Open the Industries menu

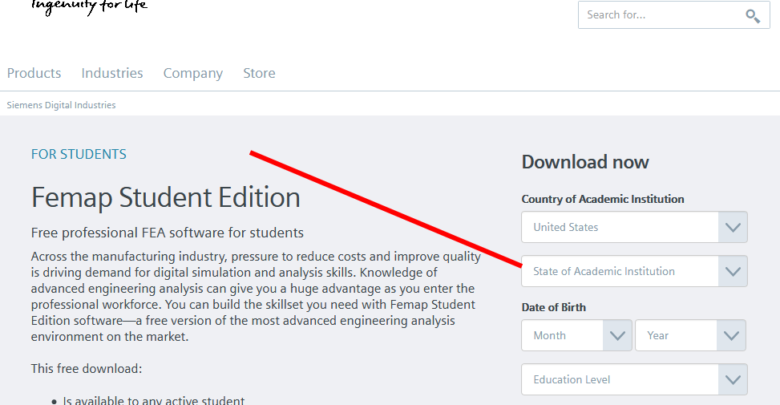[112, 73]
